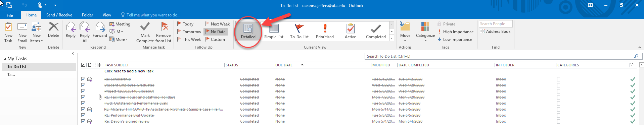The image size is (644, 125).
Task: Sort by Categories column header
Action: coord(593,65)
